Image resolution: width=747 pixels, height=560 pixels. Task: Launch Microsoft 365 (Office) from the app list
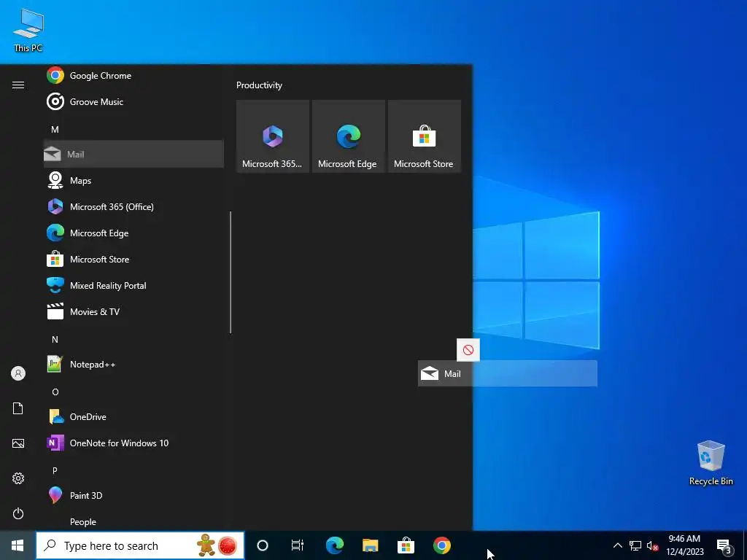pos(133,206)
